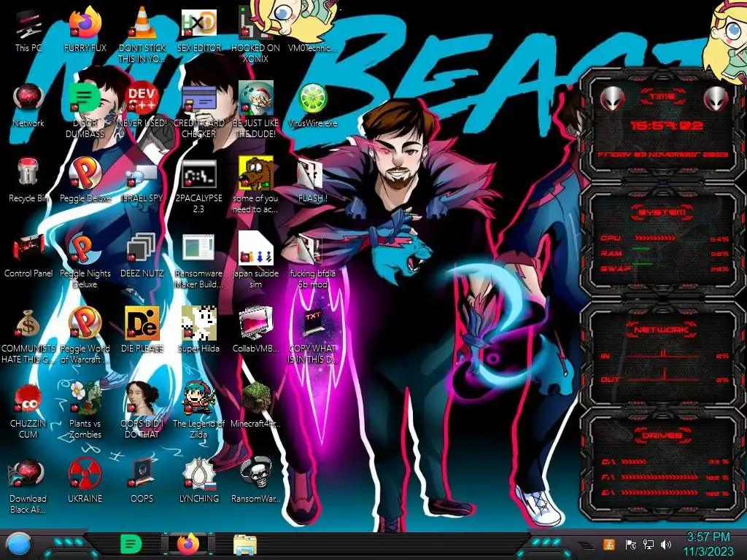Launch Peggle Nights Deluxe
Screen dimensions: 747x560
click(x=85, y=260)
